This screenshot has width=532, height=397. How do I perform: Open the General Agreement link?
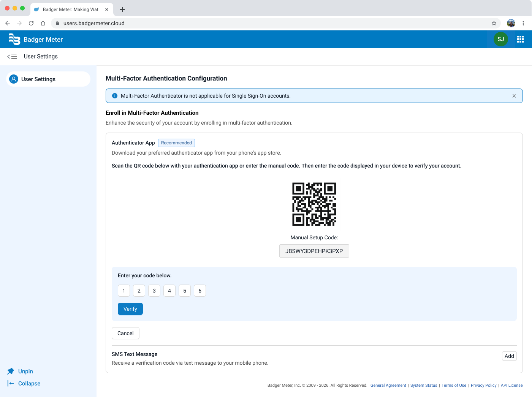point(388,385)
